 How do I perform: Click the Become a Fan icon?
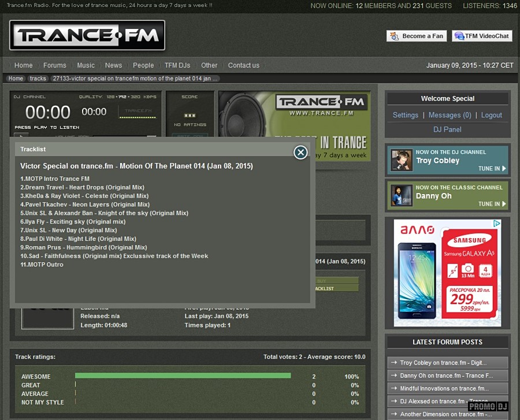pyautogui.click(x=395, y=36)
